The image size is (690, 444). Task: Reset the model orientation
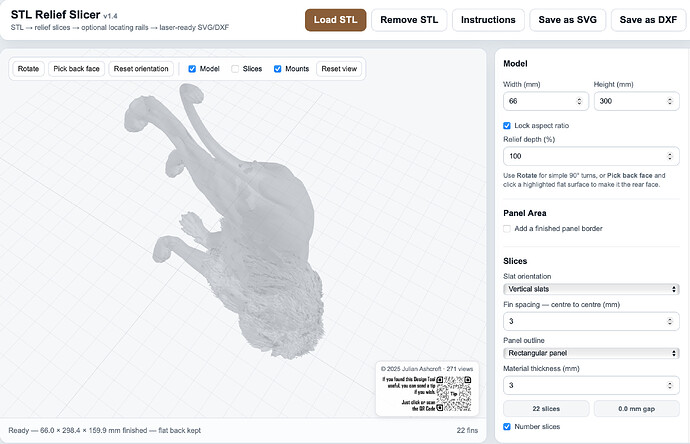141,69
